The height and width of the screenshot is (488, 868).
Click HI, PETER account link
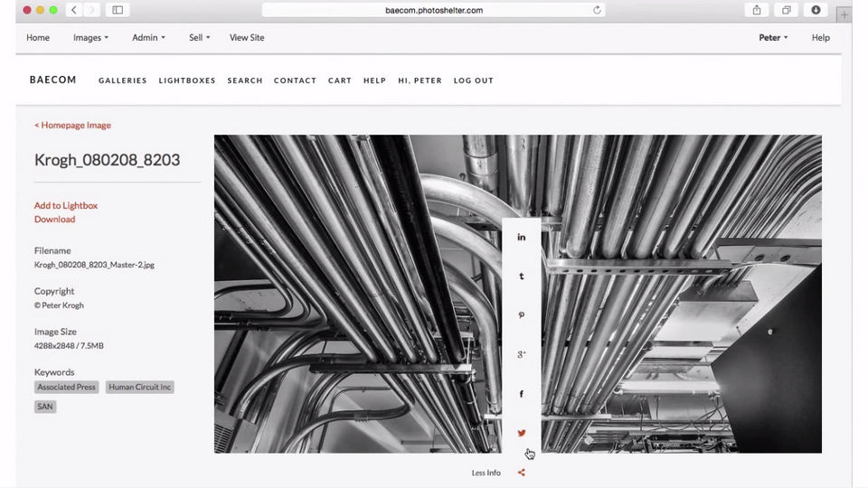[420, 80]
